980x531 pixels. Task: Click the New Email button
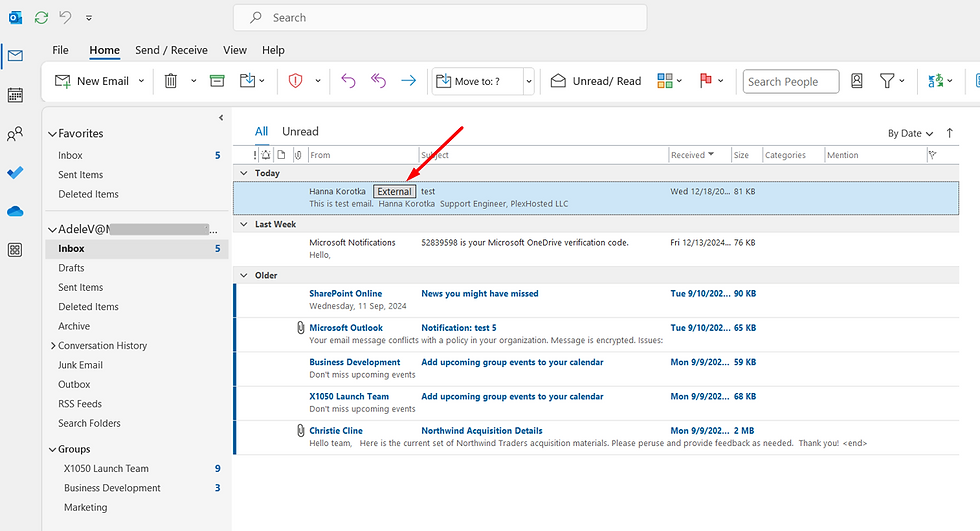click(92, 81)
